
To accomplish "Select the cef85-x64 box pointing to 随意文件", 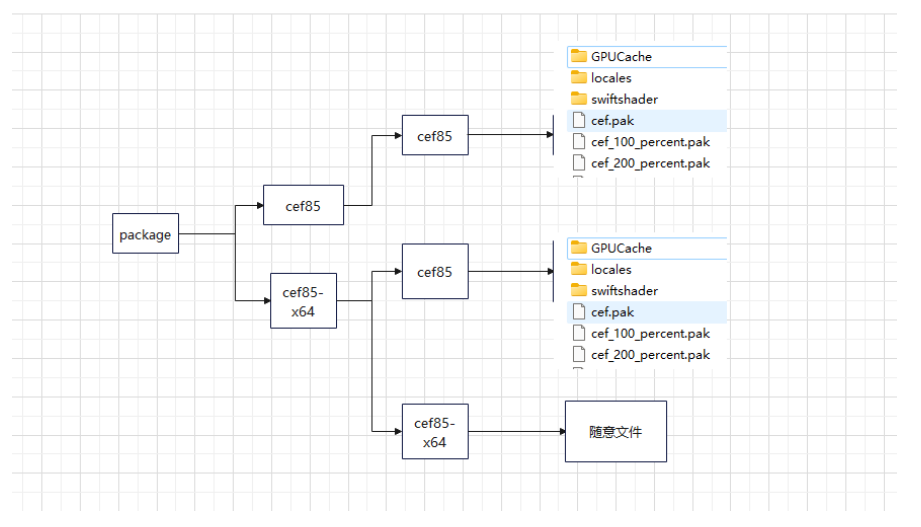I will click(435, 431).
